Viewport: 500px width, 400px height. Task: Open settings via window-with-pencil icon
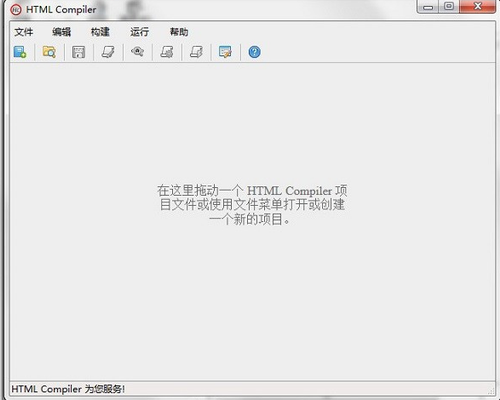[225, 52]
